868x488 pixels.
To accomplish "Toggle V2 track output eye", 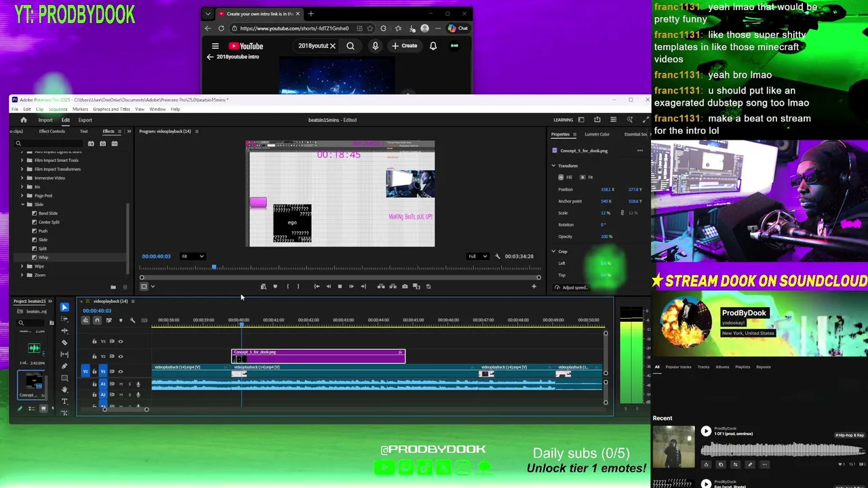I will point(121,356).
